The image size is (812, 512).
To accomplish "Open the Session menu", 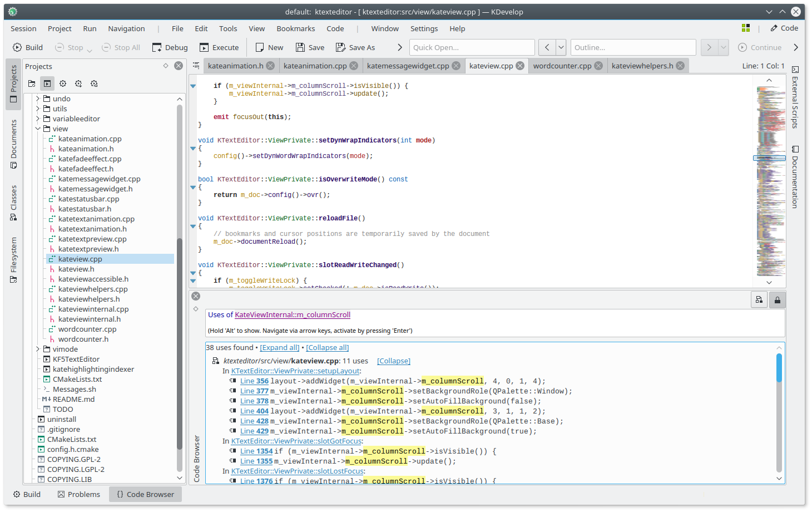I will tap(23, 28).
